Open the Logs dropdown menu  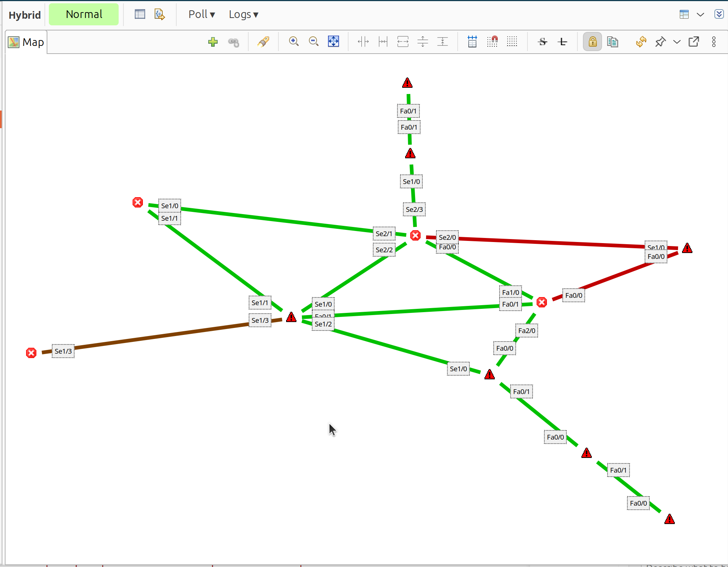243,14
